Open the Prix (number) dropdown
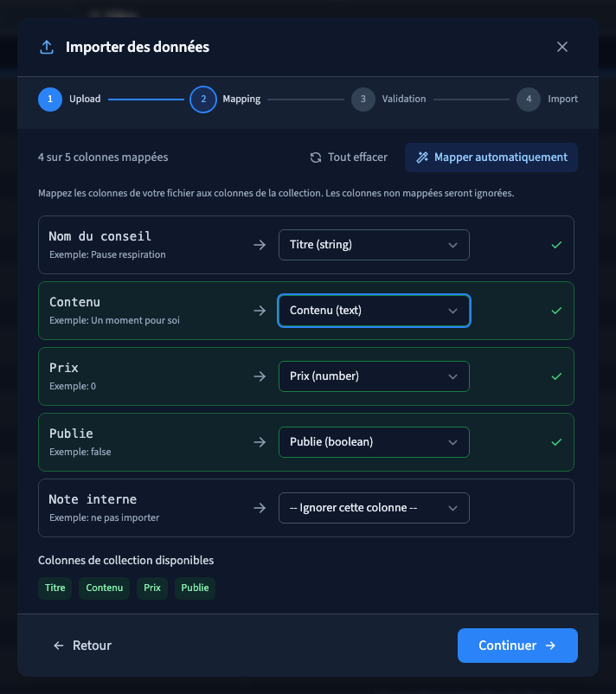This screenshot has width=616, height=694. pyautogui.click(x=374, y=376)
